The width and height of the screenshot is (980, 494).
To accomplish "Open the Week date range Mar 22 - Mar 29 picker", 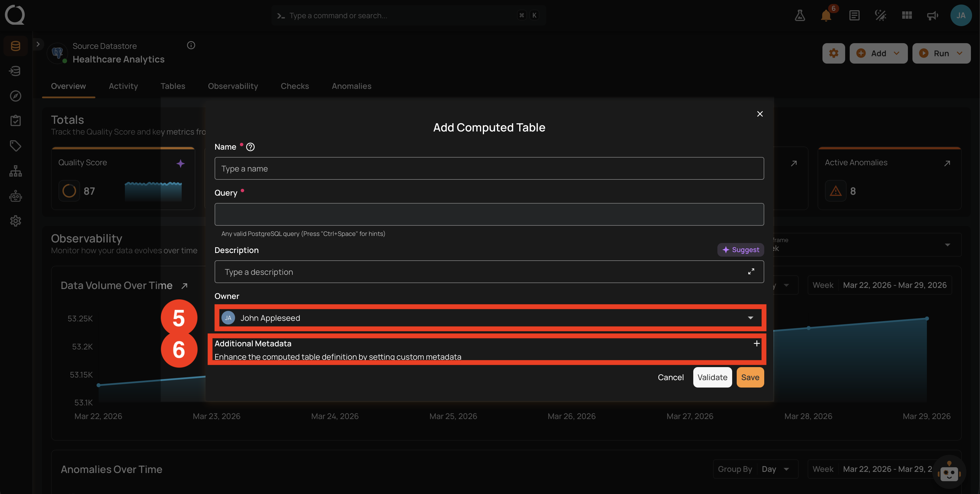I will (879, 285).
